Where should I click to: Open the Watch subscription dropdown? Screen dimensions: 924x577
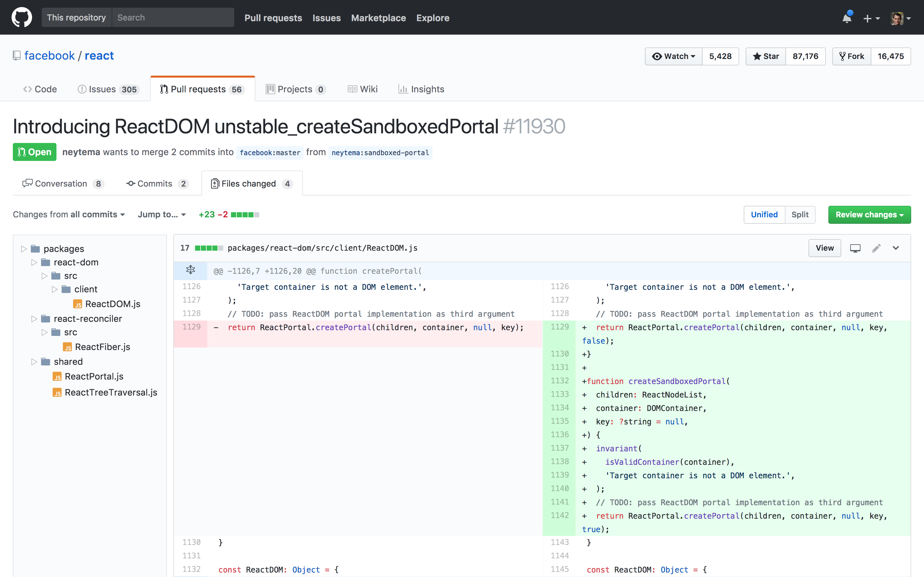point(673,56)
